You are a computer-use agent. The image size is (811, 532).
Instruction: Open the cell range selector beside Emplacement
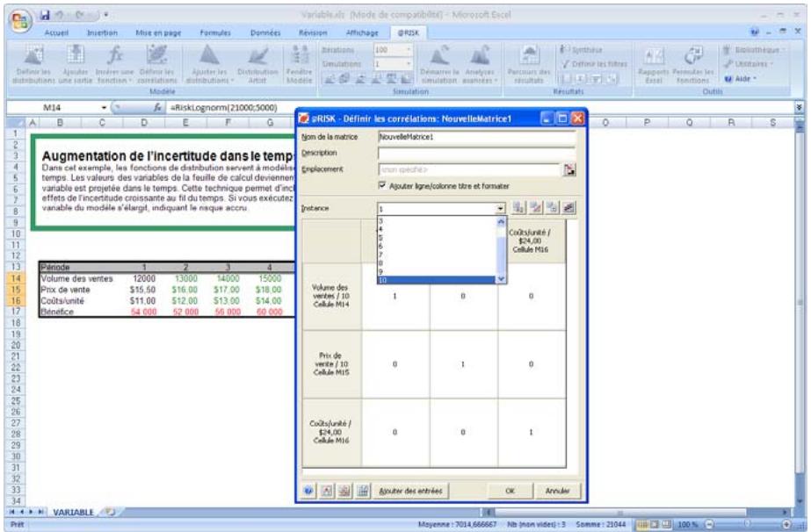pos(569,170)
